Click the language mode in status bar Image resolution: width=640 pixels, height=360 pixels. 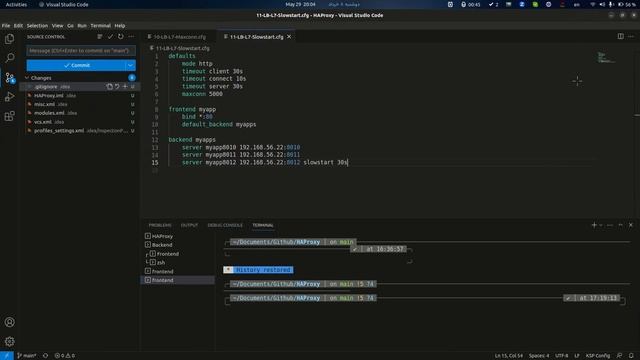tap(598, 356)
